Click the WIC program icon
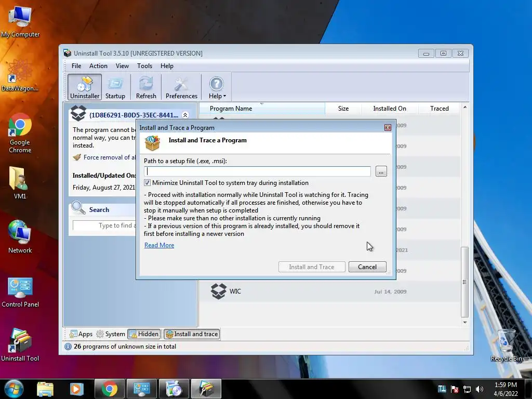The height and width of the screenshot is (399, 532). [219, 291]
